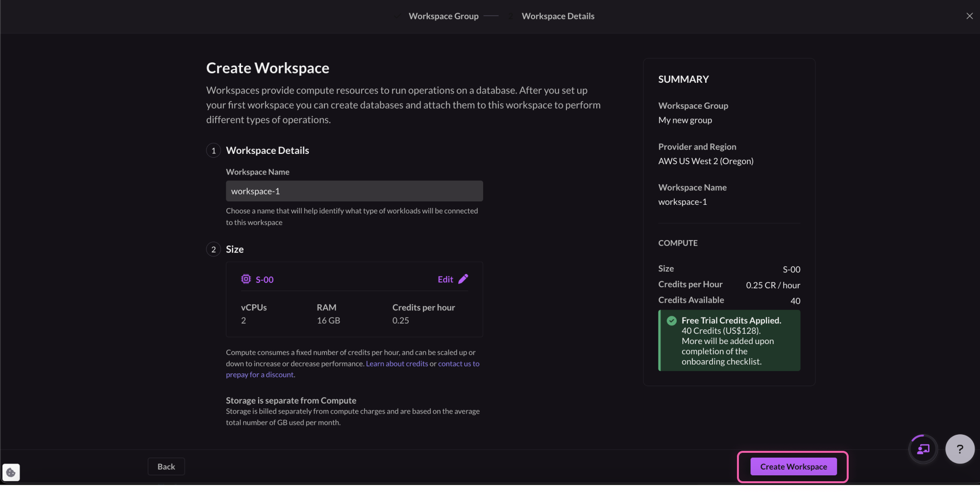Go to the Workspace Group step
This screenshot has width=980, height=493.
click(443, 16)
